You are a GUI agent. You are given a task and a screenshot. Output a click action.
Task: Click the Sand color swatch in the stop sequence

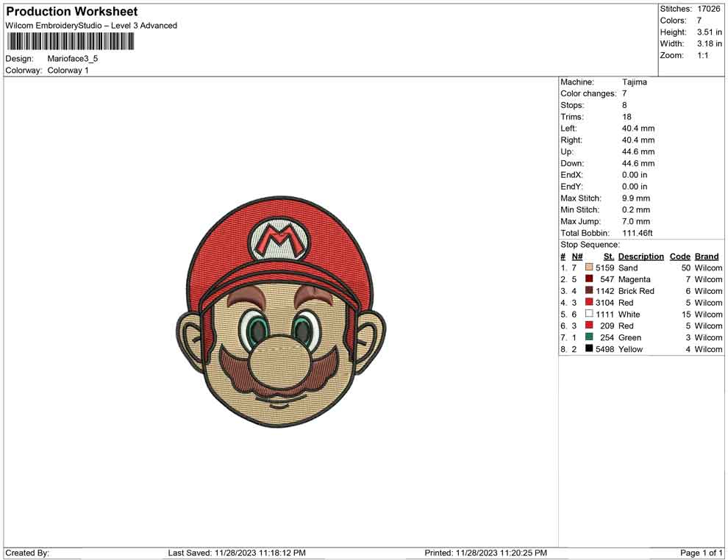589,268
